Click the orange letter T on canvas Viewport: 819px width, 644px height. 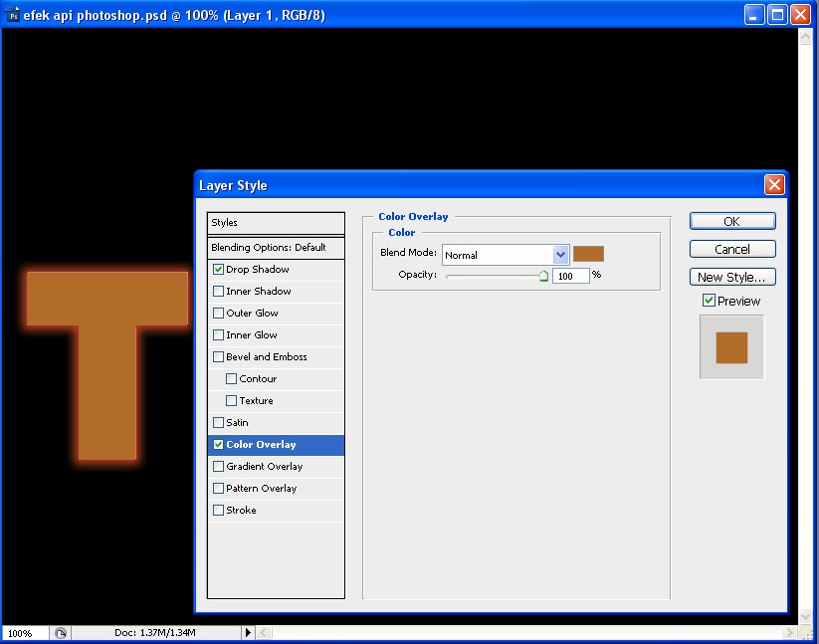click(x=107, y=364)
